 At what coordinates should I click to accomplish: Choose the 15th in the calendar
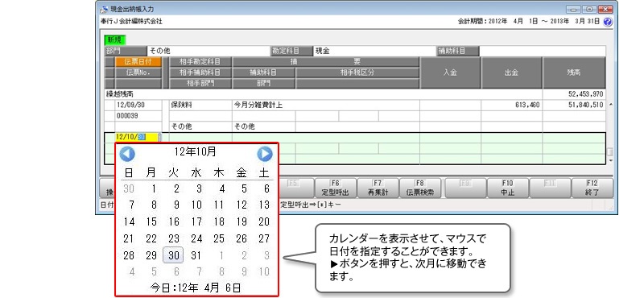[151, 222]
